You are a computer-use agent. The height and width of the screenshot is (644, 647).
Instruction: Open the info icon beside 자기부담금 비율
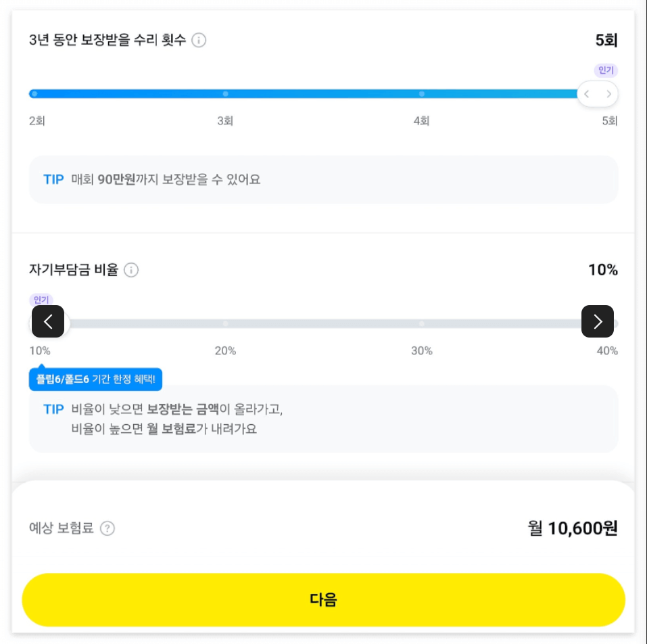click(132, 270)
